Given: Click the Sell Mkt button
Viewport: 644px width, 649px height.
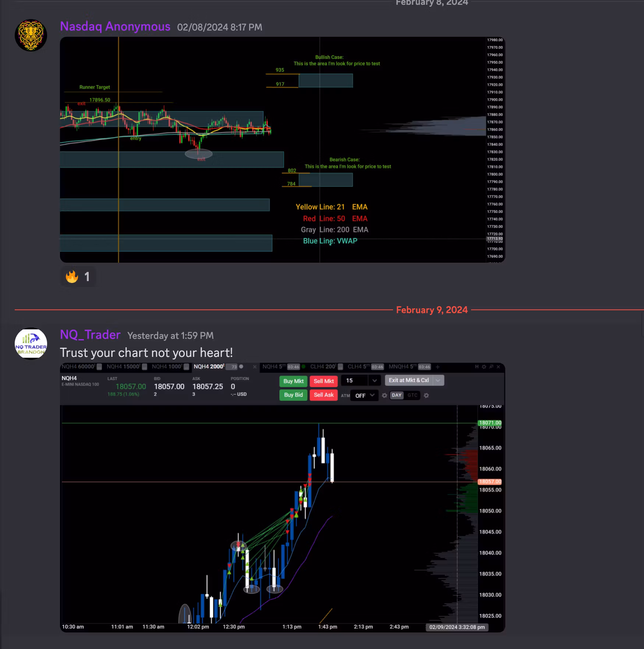Looking at the screenshot, I should (x=323, y=381).
